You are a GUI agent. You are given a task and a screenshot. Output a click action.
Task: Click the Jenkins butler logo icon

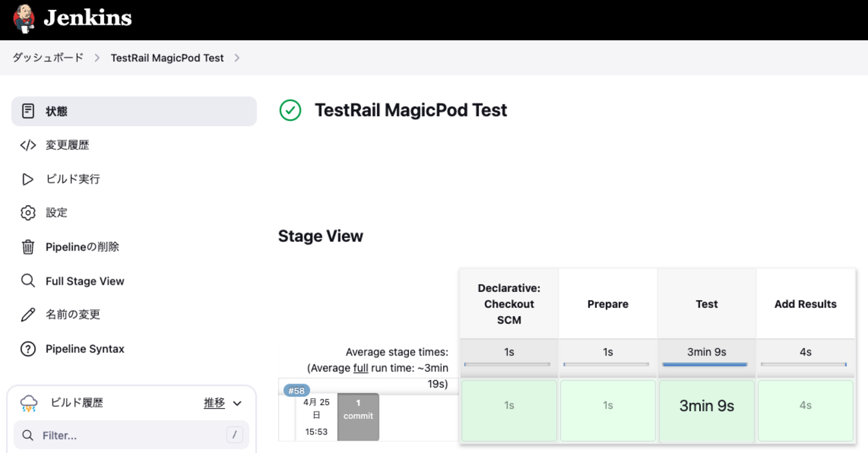24,19
